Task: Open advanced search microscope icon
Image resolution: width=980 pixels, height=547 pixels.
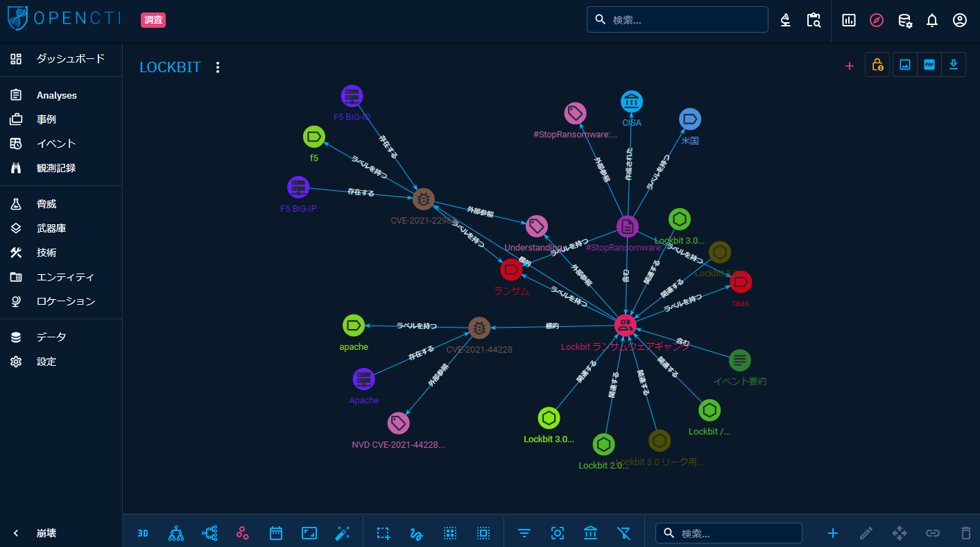Action: [x=786, y=20]
